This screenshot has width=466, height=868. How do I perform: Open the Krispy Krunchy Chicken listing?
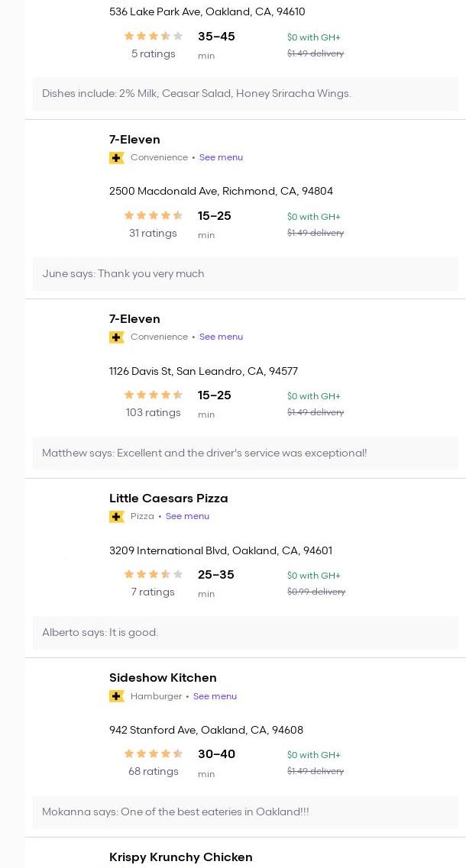click(180, 857)
